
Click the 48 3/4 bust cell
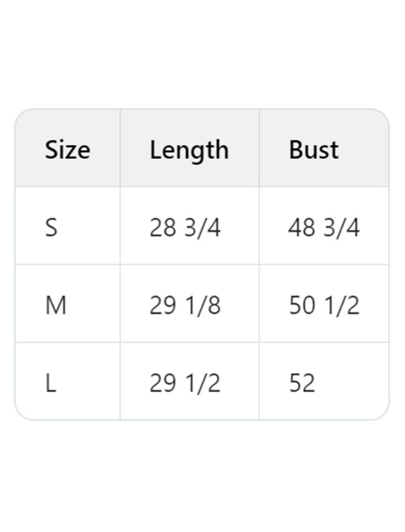point(324,228)
